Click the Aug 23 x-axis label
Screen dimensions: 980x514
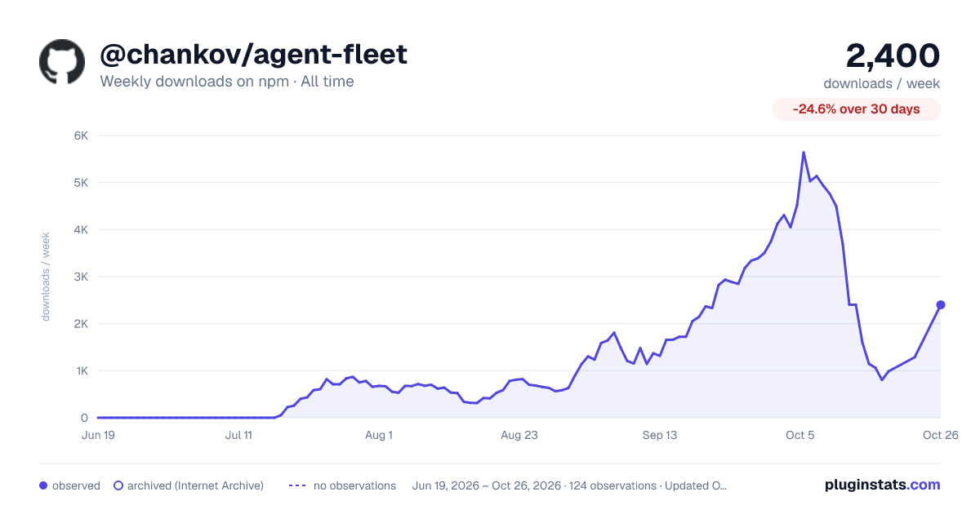coord(519,435)
